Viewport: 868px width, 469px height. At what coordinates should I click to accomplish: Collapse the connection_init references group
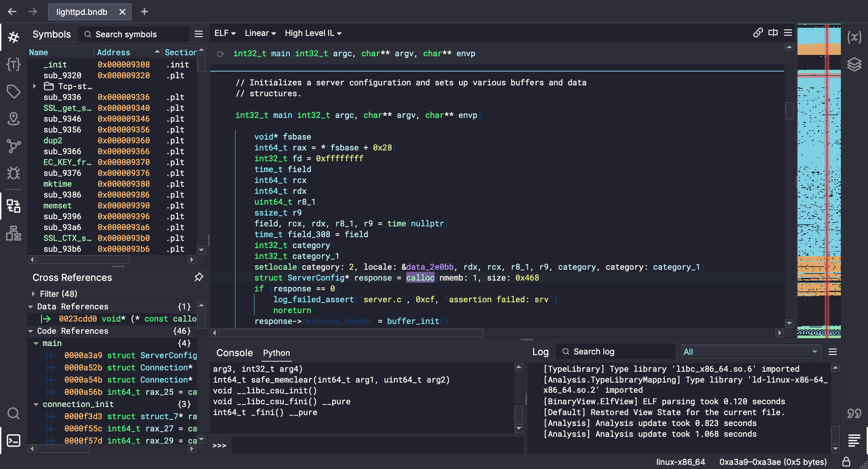coord(36,404)
